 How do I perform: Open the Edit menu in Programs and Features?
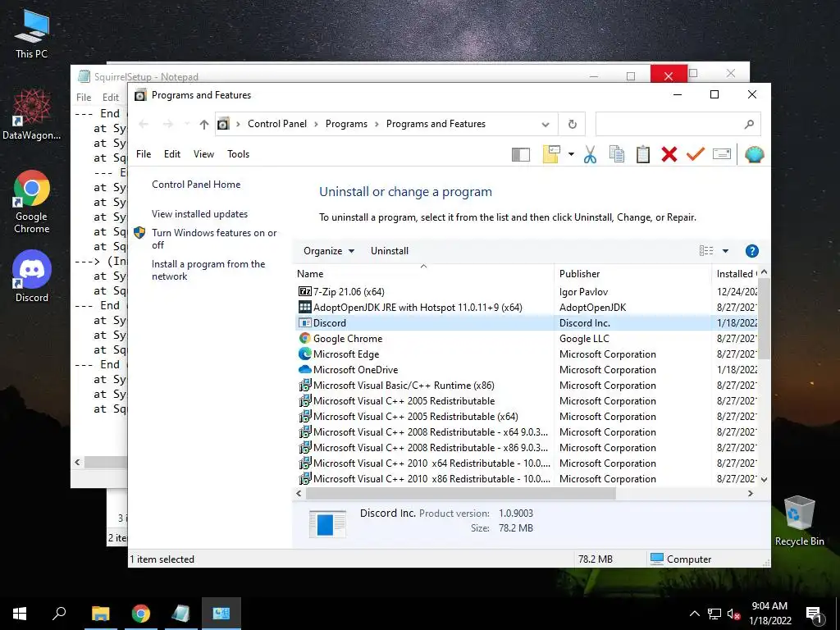tap(172, 153)
